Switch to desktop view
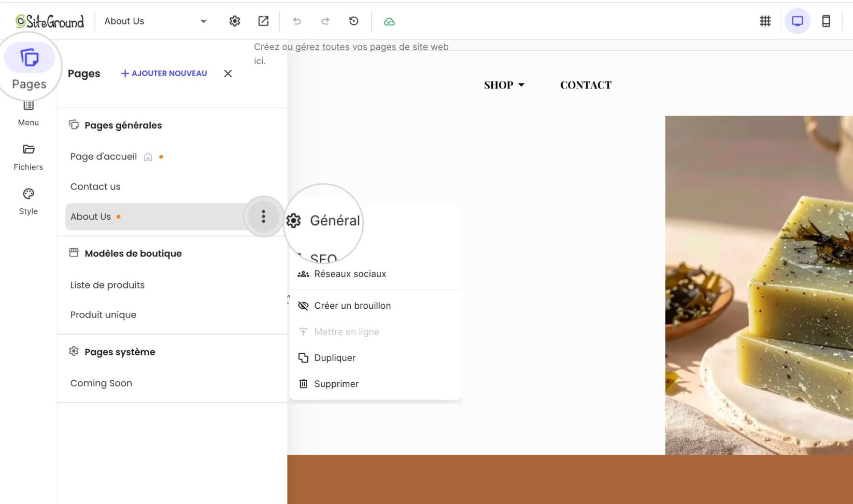Viewport: 853px width, 504px height. click(797, 21)
